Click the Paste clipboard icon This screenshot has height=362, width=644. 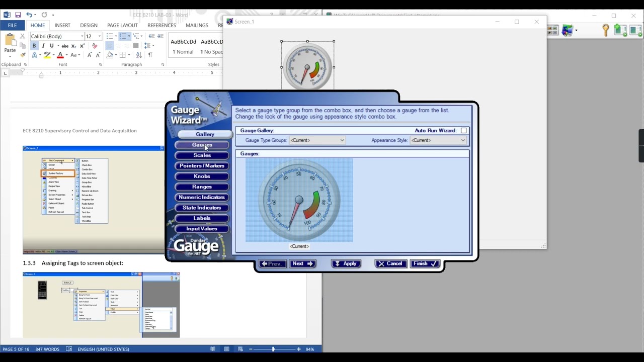[x=10, y=40]
